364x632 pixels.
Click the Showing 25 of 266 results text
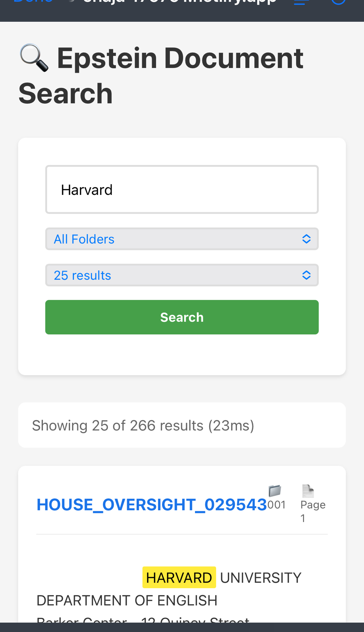[x=143, y=425]
